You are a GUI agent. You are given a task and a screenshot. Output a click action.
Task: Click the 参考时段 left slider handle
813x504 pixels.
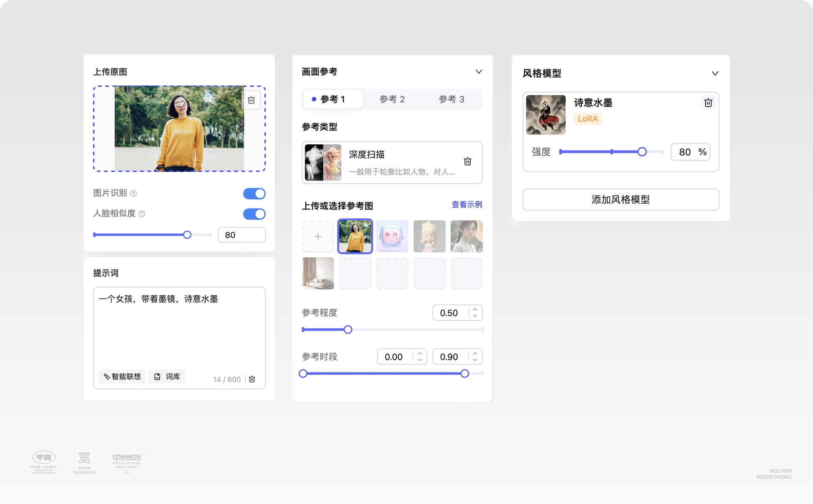click(x=303, y=374)
